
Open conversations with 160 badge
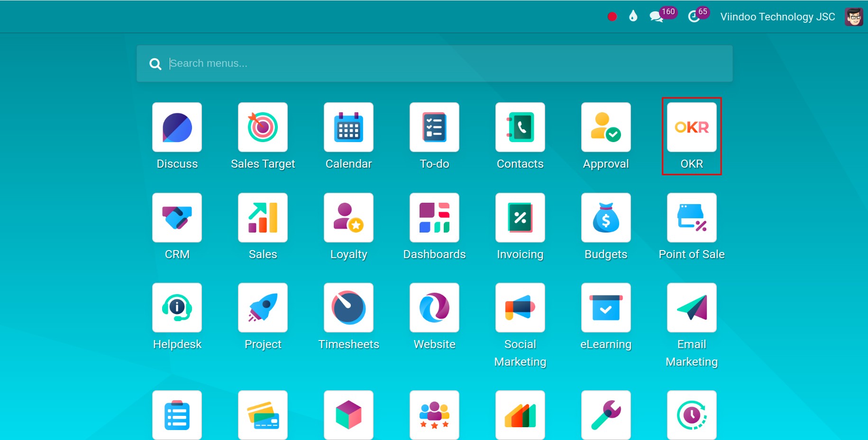tap(662, 15)
